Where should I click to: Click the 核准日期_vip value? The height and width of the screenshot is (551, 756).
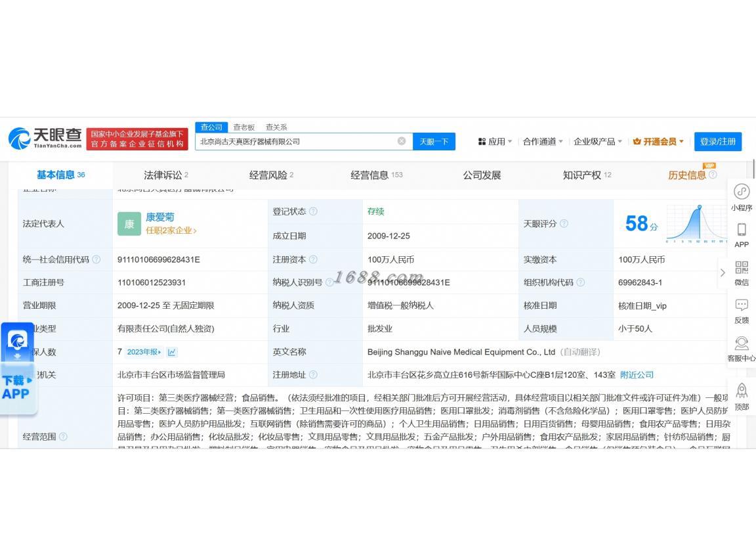(642, 306)
